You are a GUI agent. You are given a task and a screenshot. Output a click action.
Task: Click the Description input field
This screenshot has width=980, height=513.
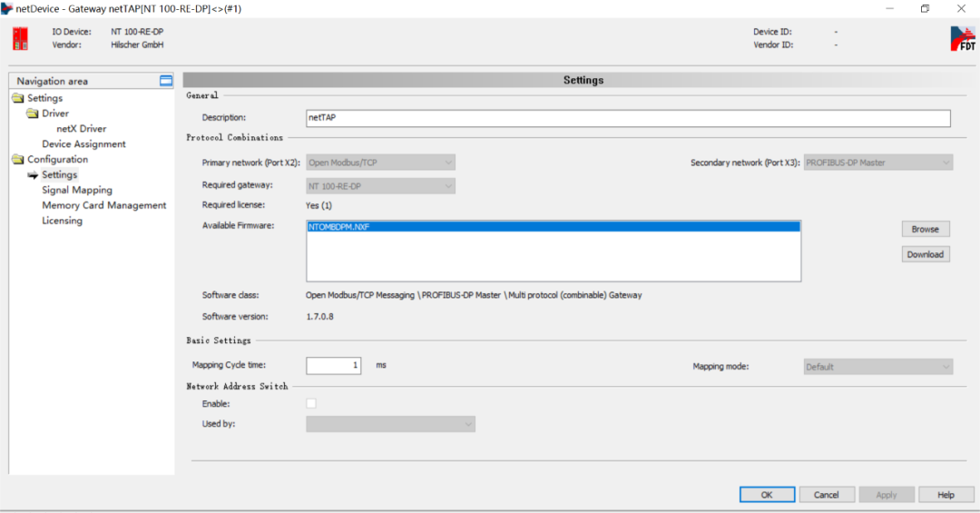tap(628, 118)
